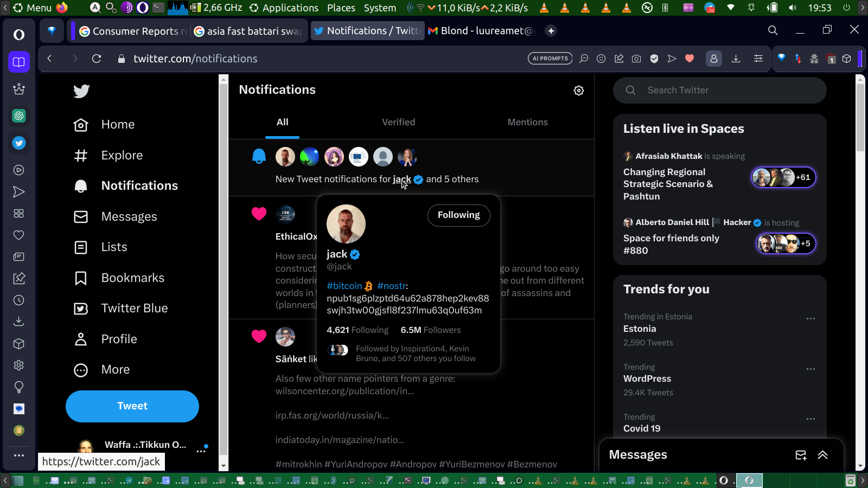The image size is (868, 488).
Task: Click the blue Tweet button
Action: pyautogui.click(x=132, y=406)
